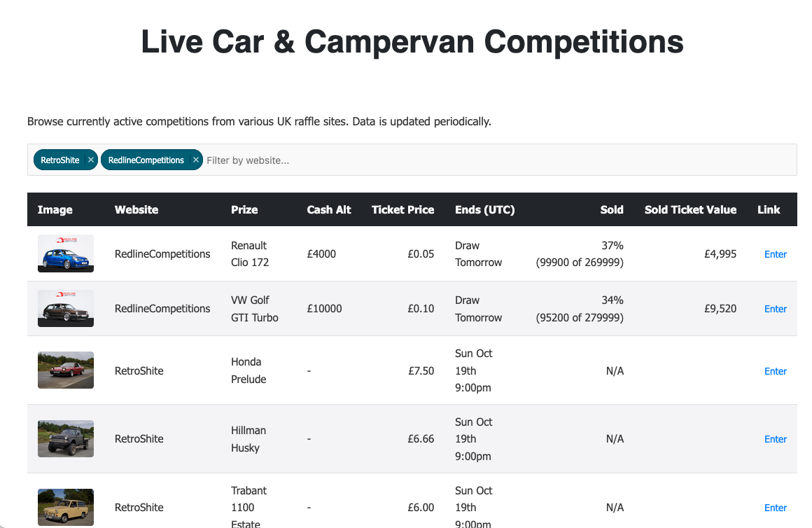
Task: Enter the VW Golf GTI Turbo competition
Action: pos(775,309)
